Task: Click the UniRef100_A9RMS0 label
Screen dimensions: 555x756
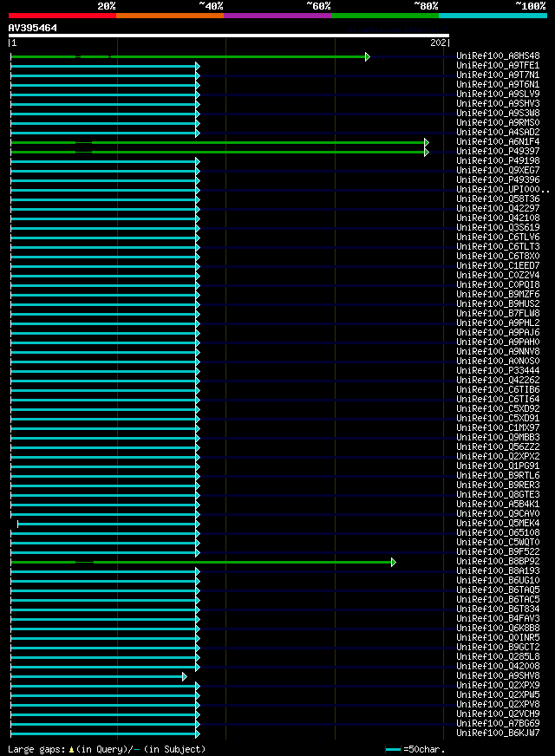Action: tap(498, 123)
